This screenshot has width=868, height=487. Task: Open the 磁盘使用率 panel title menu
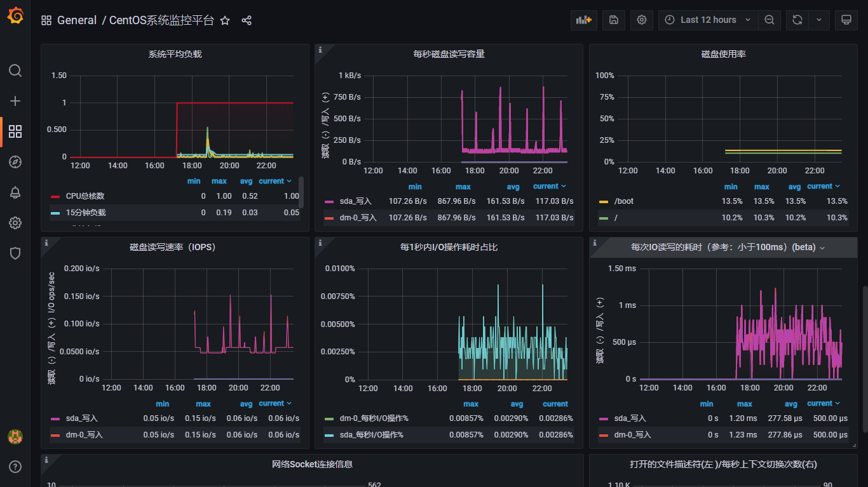tap(723, 55)
